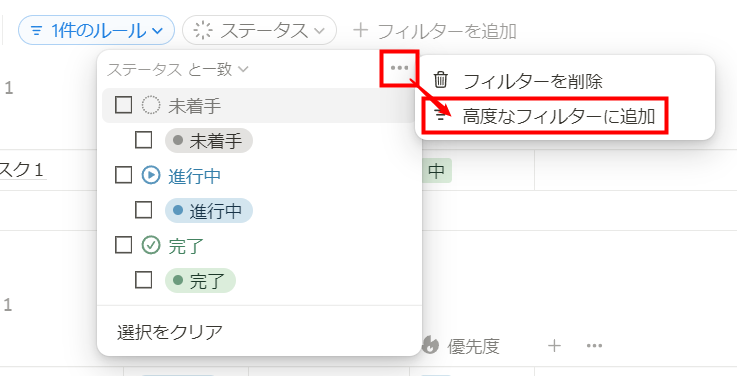
Task: Open the three-dot filter options menu
Action: (399, 68)
